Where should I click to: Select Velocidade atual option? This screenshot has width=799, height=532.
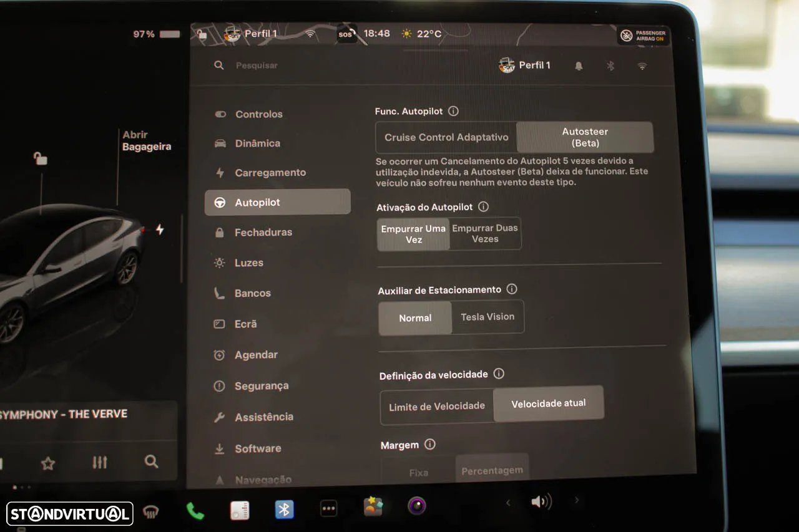[x=549, y=404]
